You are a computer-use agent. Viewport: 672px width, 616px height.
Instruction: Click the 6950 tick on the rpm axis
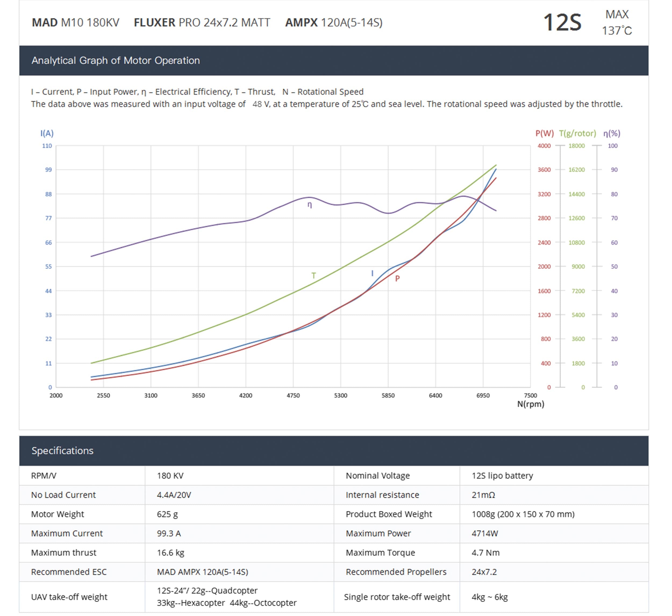coord(483,395)
